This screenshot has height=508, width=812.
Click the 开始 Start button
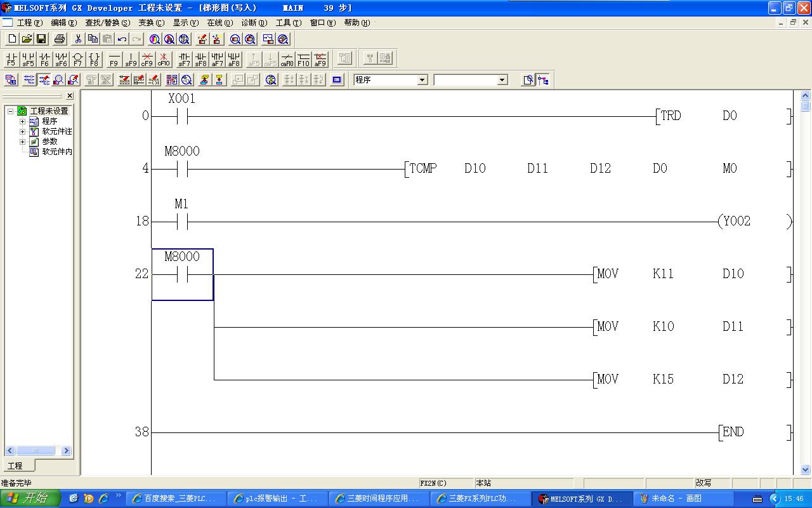[x=30, y=498]
